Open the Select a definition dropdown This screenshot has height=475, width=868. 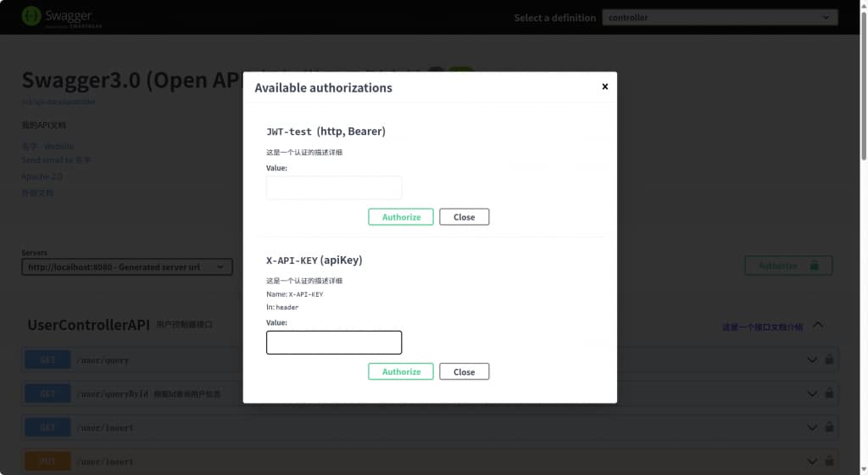pos(719,17)
